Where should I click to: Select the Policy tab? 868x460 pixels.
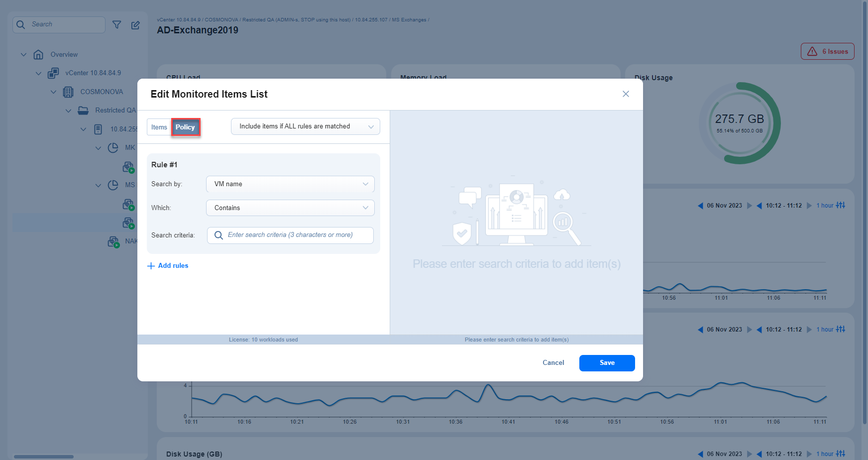[185, 127]
